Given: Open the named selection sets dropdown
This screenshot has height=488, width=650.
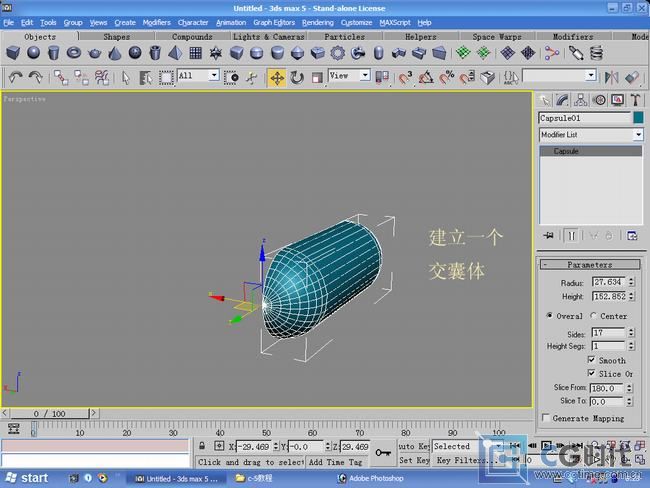Looking at the screenshot, I should coord(591,75).
